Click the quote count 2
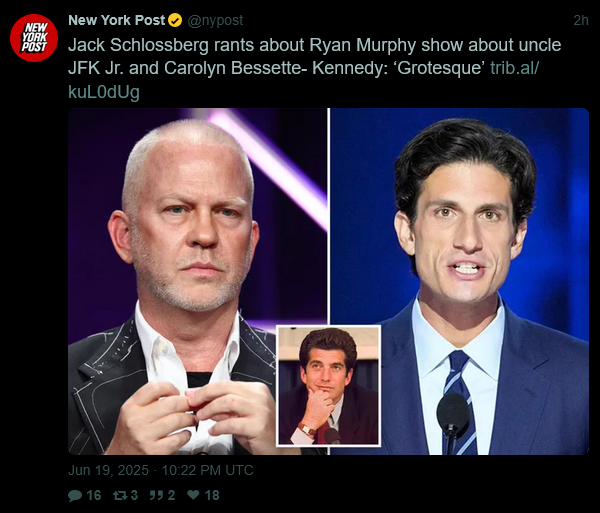Screen dimensions: 600x513 (171, 495)
